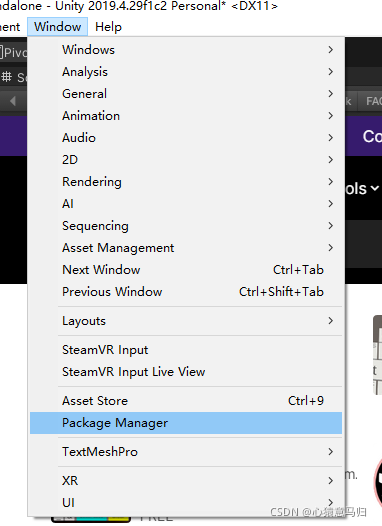
Task: Click the back arrow in Asset Store tab
Action: pos(13,101)
